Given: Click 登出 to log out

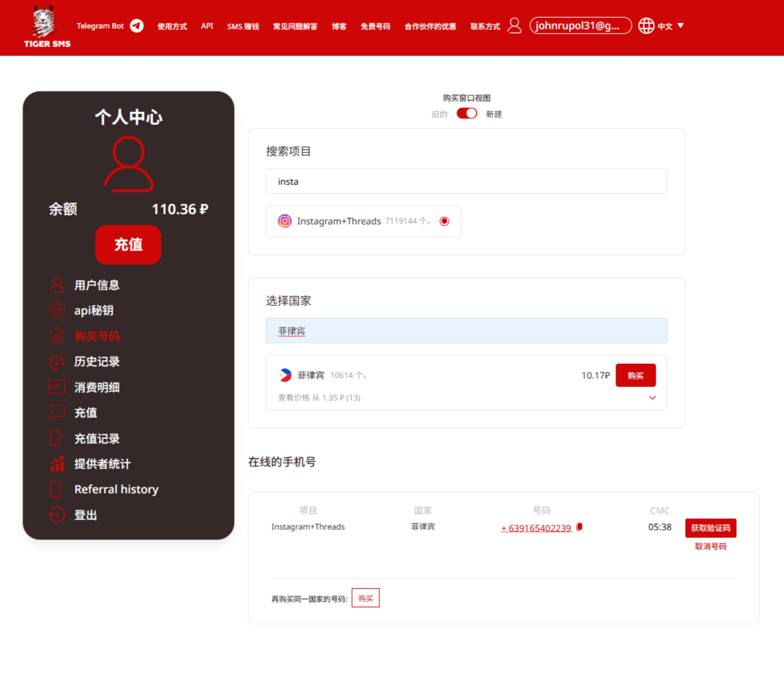Looking at the screenshot, I should pos(85,515).
